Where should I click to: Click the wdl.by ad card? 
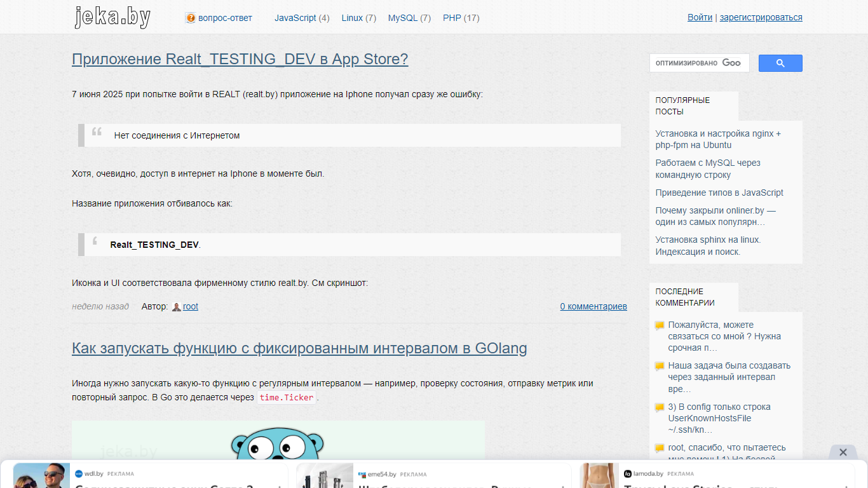click(x=151, y=475)
